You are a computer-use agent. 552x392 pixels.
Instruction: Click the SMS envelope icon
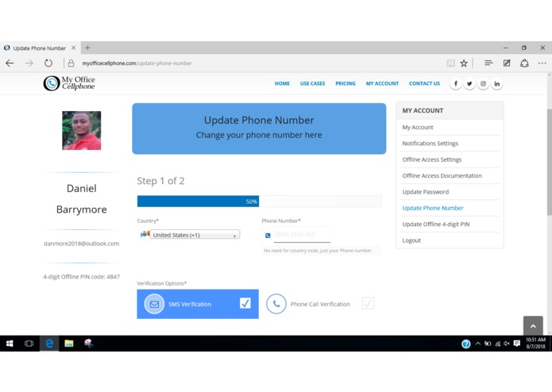coord(154,304)
